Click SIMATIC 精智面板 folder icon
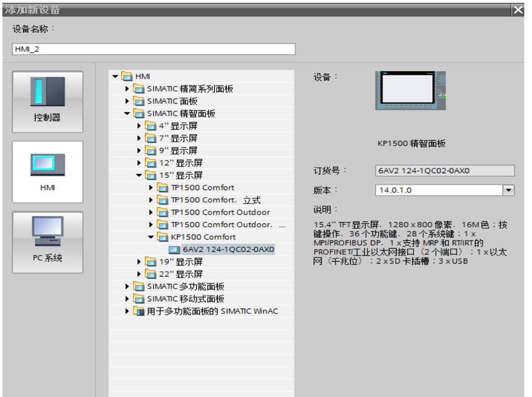This screenshot has width=532, height=397. coord(139,113)
